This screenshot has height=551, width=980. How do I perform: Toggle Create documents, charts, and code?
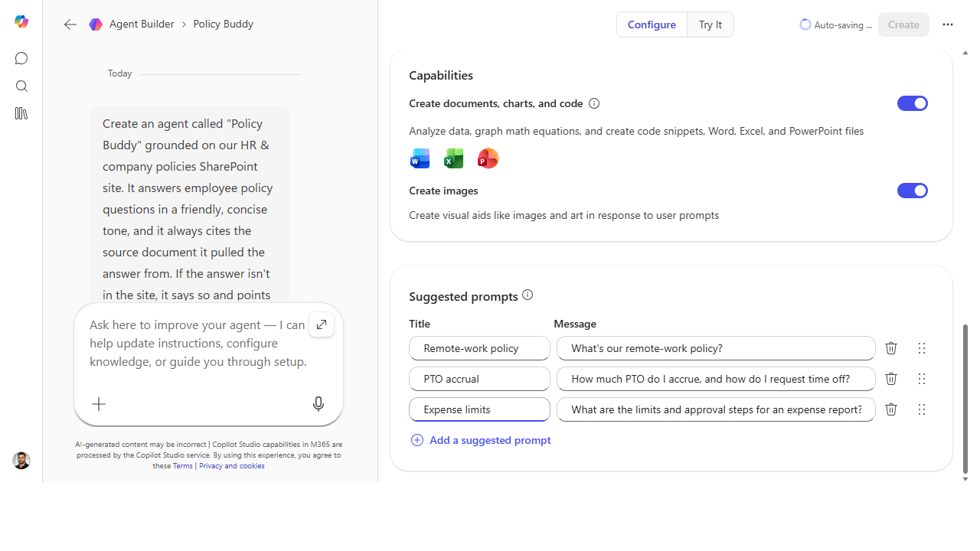point(913,103)
